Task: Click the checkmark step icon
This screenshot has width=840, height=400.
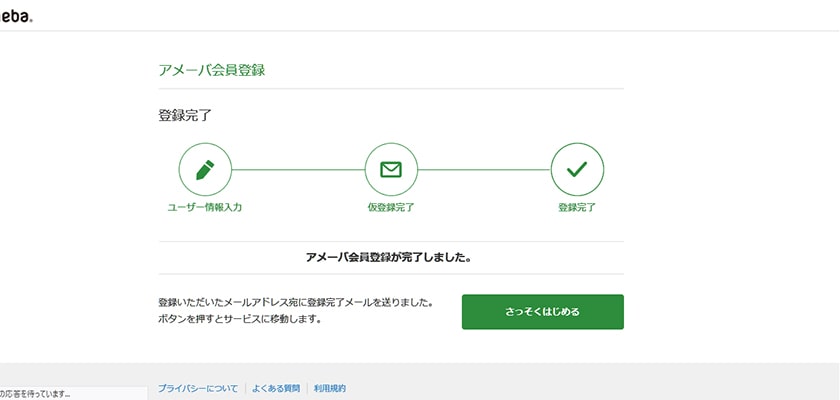Action: pos(577,169)
